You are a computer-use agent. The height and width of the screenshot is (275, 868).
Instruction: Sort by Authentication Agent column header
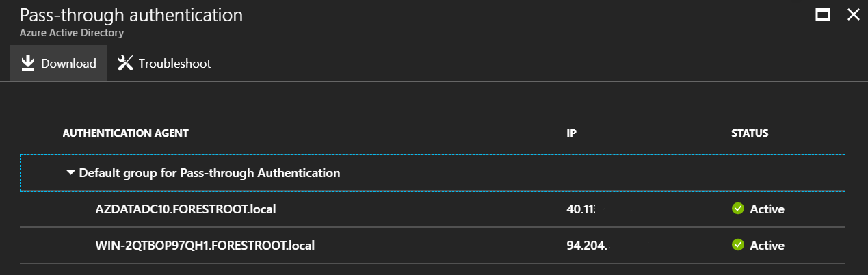[x=125, y=133]
